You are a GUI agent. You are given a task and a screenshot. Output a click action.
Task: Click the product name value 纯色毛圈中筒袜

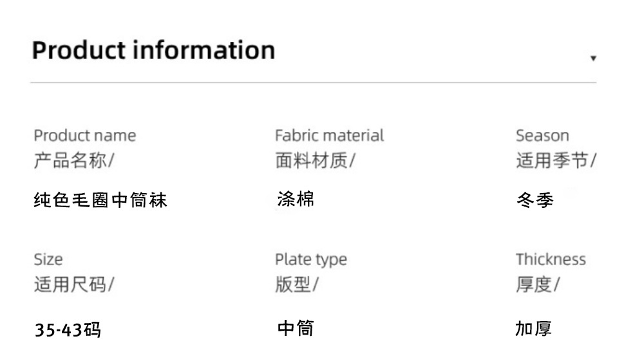(100, 200)
